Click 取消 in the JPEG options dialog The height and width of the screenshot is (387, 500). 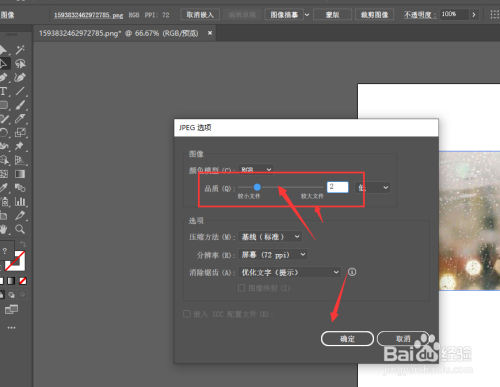tap(403, 339)
